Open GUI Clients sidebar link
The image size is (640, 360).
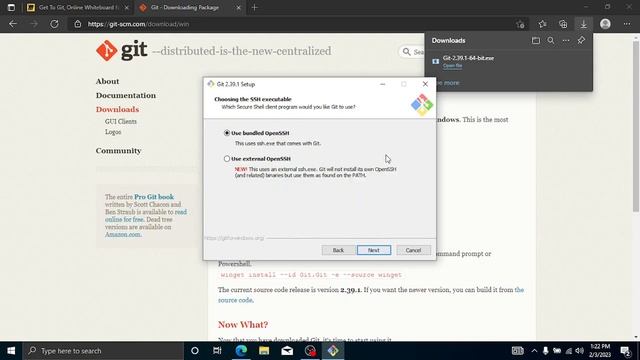120,122
